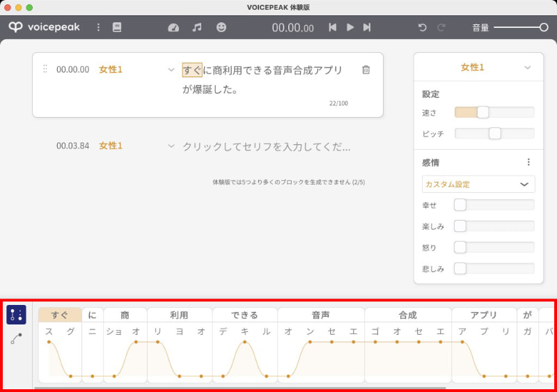Click the music note icon in toolbar
This screenshot has height=392, width=557.
[x=197, y=27]
